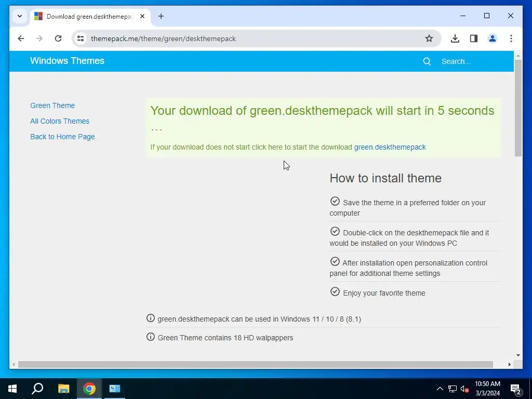This screenshot has height=399, width=532.
Task: Click the address bar URL
Action: (163, 38)
